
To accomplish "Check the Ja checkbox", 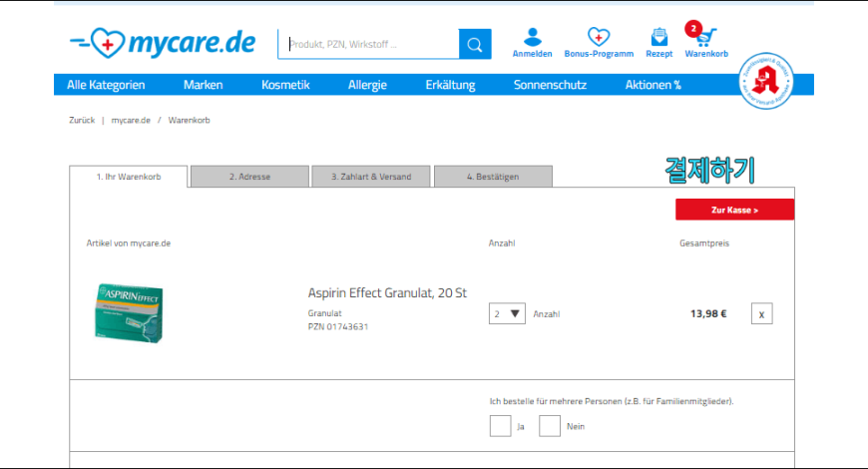I will (500, 426).
